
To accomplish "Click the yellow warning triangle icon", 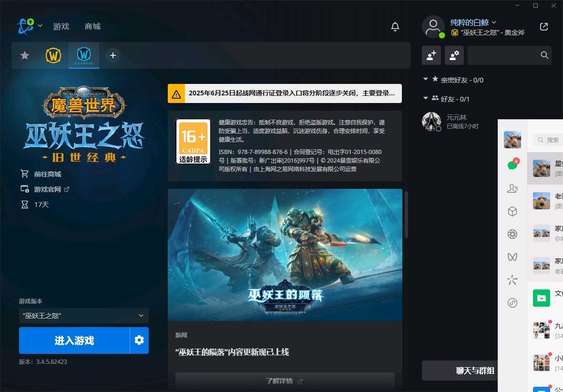I will (176, 94).
